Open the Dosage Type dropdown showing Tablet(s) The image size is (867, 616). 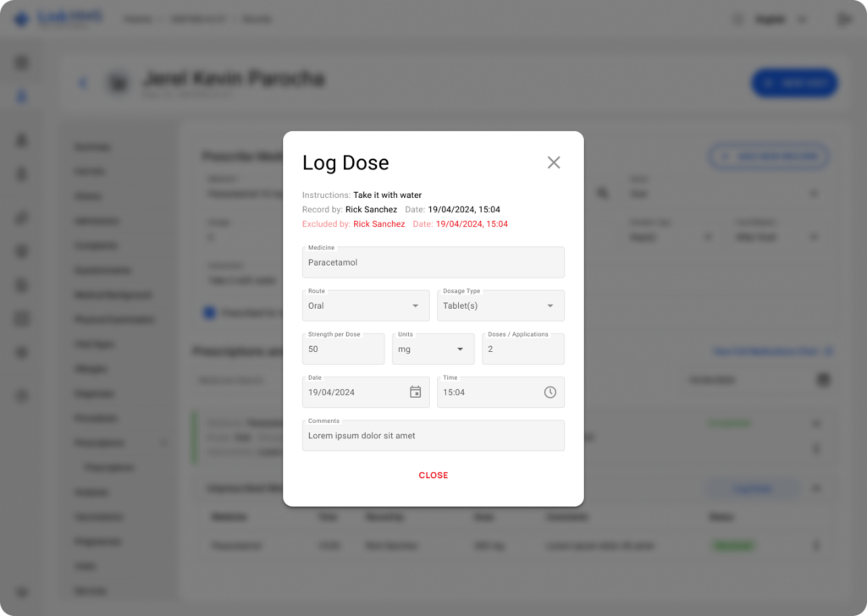coord(500,305)
